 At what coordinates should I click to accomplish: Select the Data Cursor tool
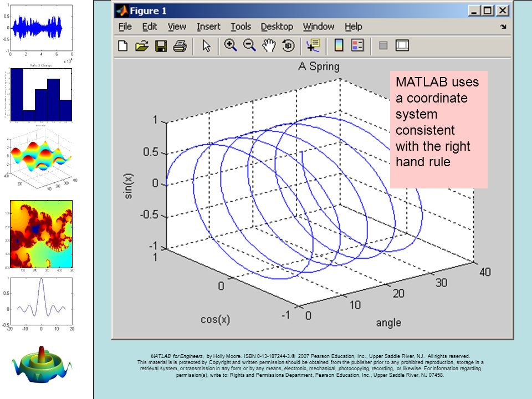313,45
